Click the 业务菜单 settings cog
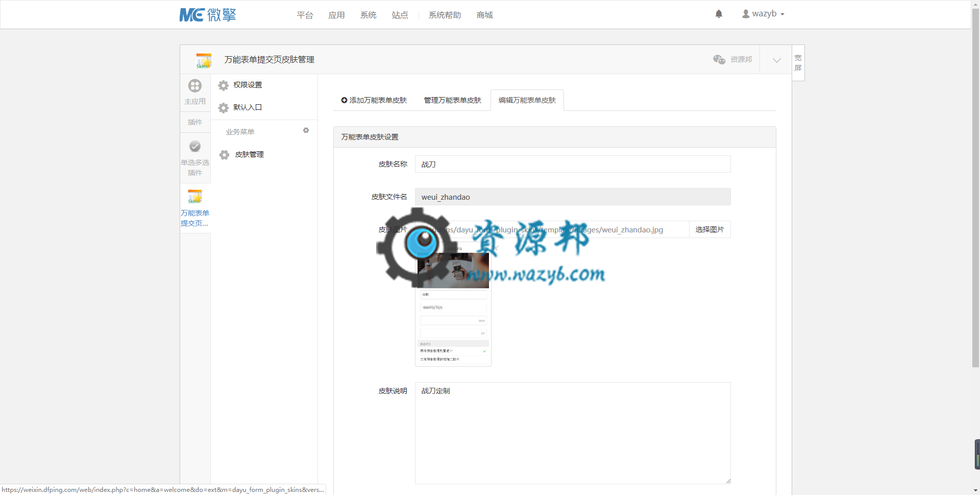Screen dimensions: 980x495 (x=306, y=130)
